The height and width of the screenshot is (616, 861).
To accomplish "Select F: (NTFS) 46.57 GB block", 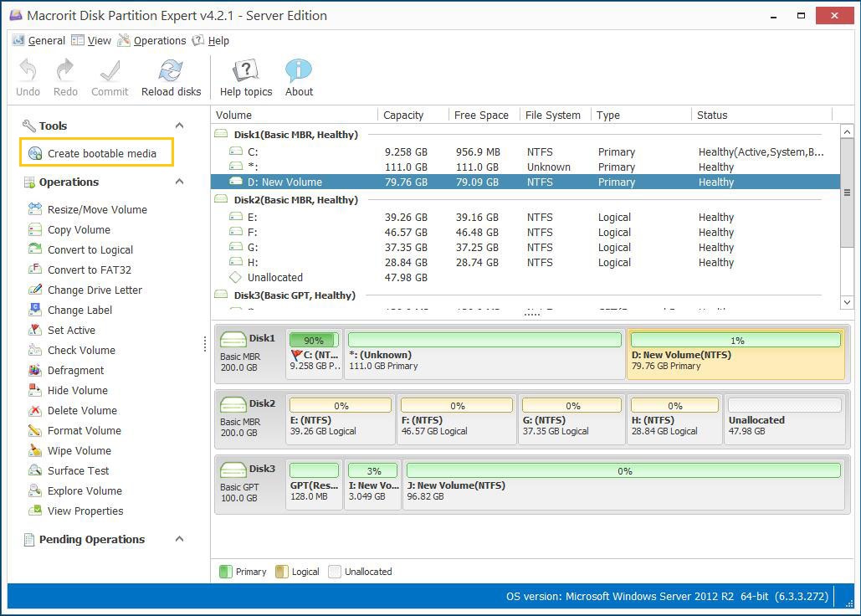I will click(x=457, y=419).
